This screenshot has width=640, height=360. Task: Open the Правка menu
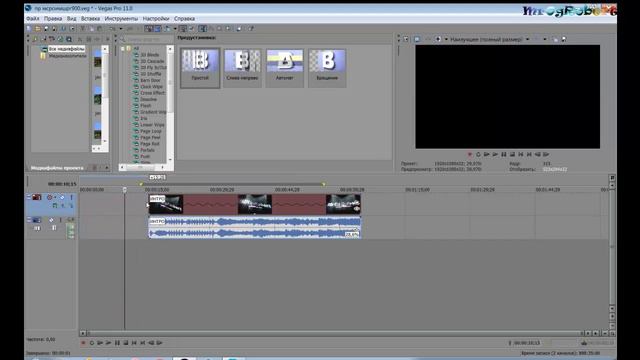53,19
